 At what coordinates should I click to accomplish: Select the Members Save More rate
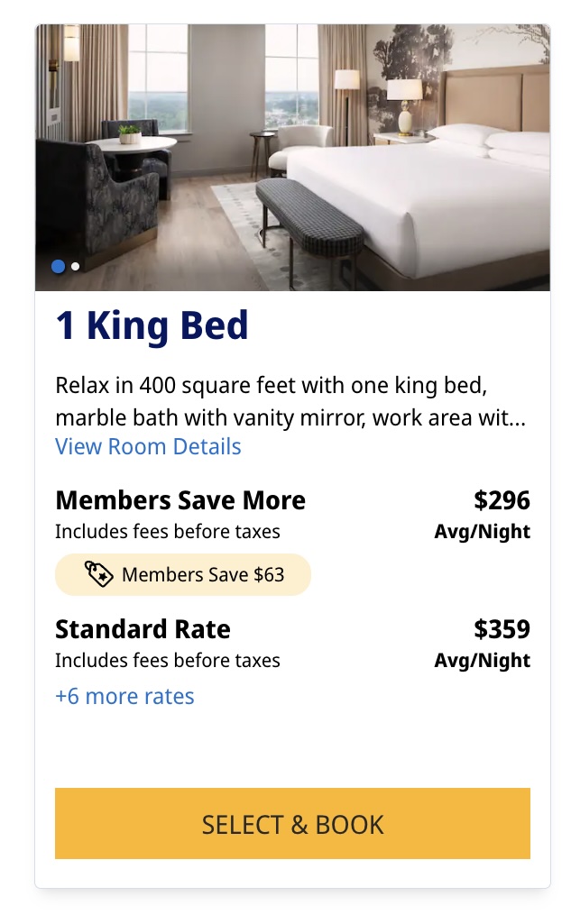click(x=180, y=499)
